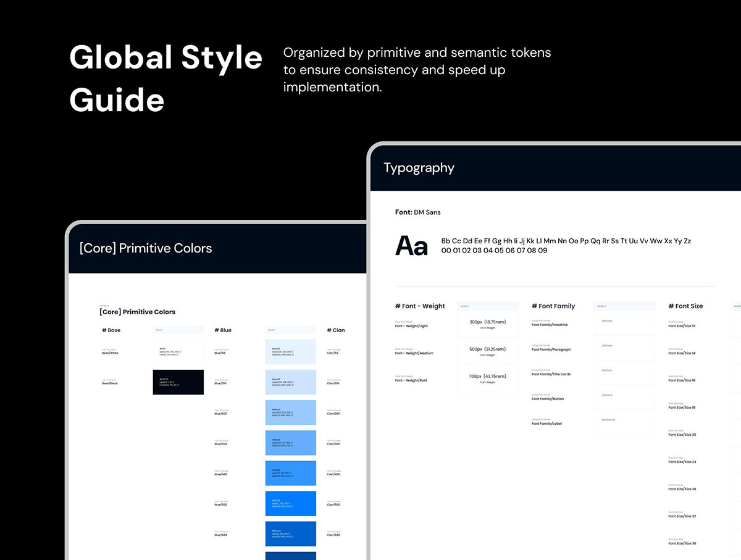Click the 'Blue/400' token name

coord(221,474)
